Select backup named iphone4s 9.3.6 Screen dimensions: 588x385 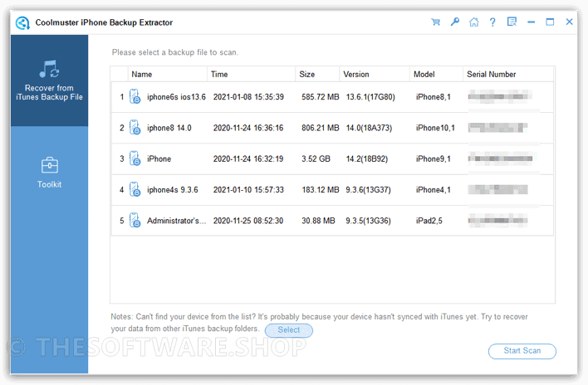click(173, 190)
